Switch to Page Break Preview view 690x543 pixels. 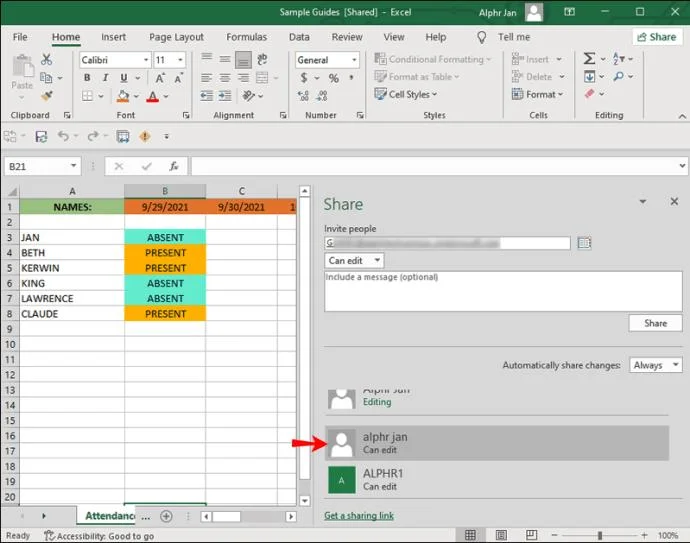[531, 535]
